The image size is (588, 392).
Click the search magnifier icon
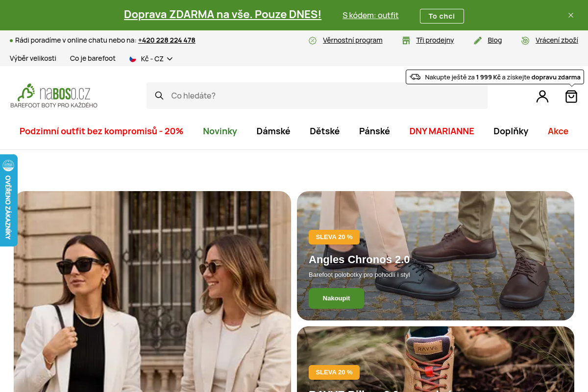[159, 96]
